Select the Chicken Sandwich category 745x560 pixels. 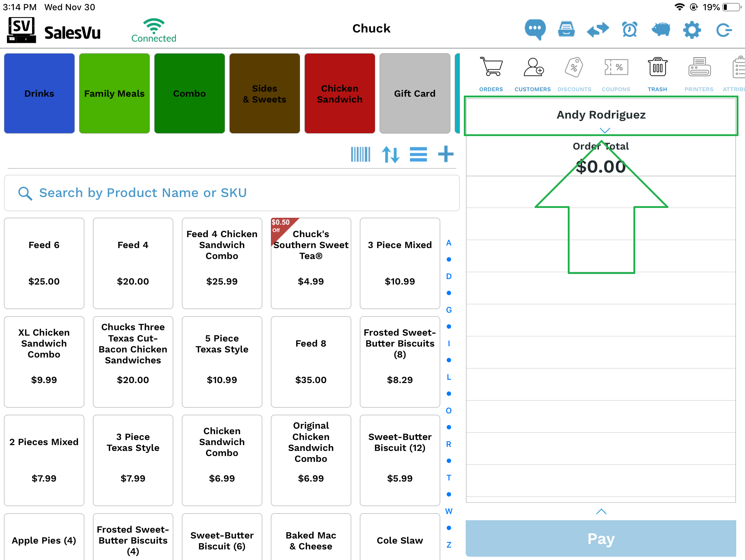[340, 93]
